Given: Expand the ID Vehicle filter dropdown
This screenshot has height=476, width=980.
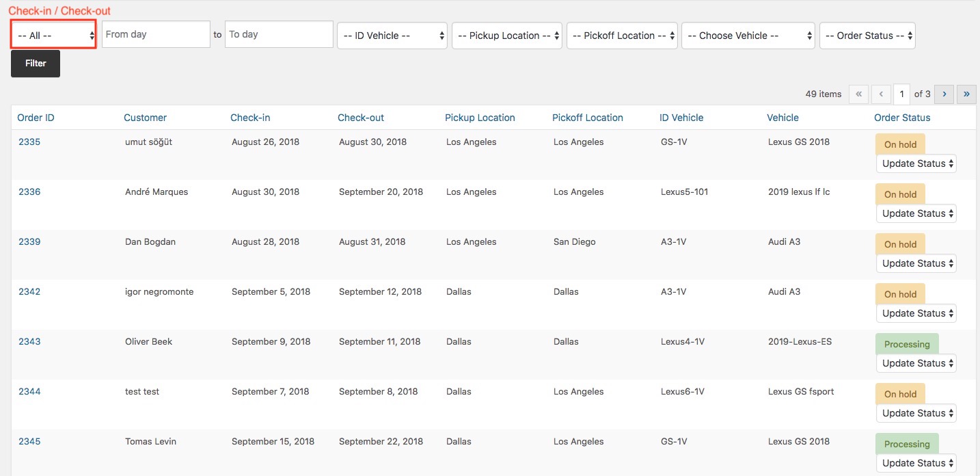Looking at the screenshot, I should click(392, 36).
